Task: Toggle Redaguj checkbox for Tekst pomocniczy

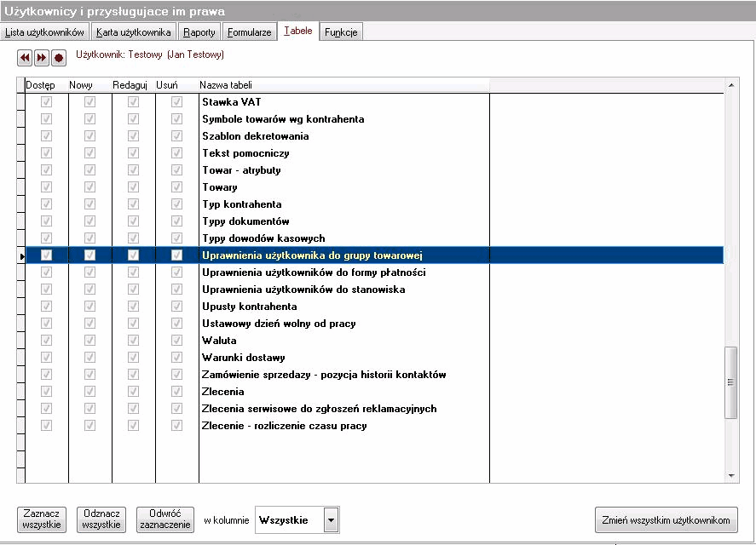Action: 133,152
